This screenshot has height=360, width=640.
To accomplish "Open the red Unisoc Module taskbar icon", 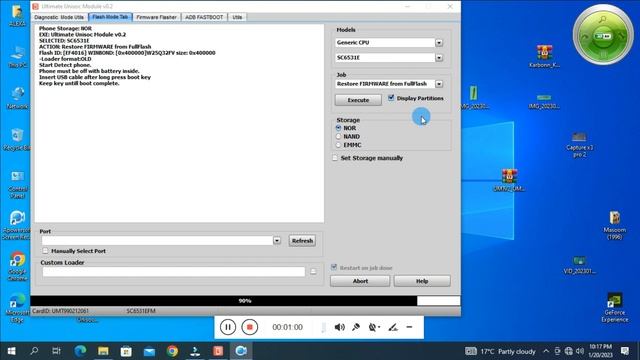I will pyautogui.click(x=218, y=351).
